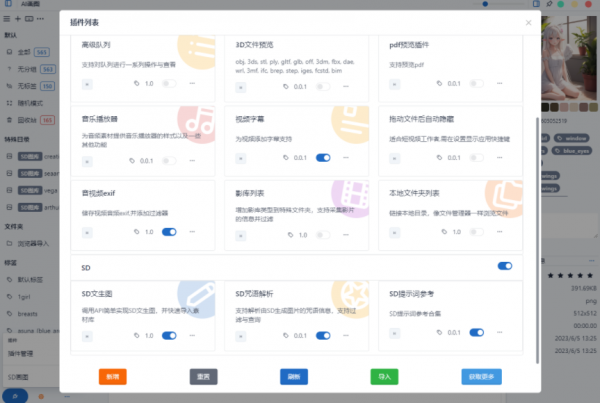Disable the 音视频exif plugin toggle
Viewport: 600px width, 403px height.
tap(169, 232)
